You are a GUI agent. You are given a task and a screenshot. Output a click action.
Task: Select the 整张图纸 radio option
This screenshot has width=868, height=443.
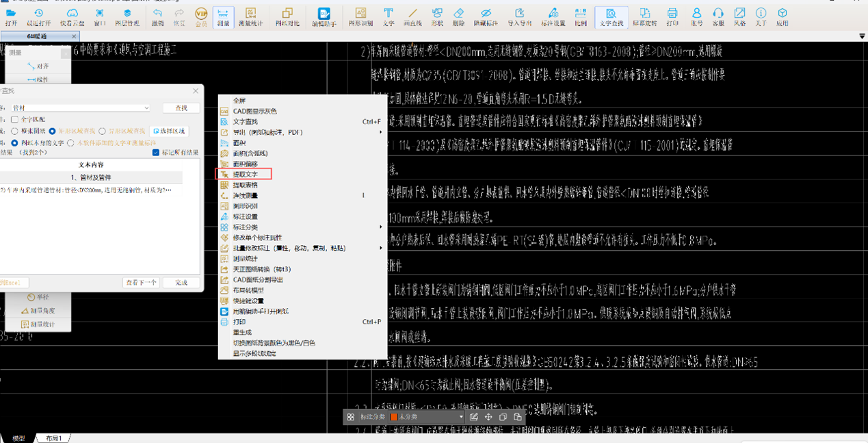point(15,131)
